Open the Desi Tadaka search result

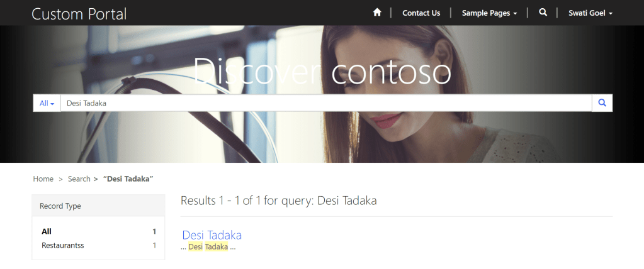pyautogui.click(x=212, y=235)
